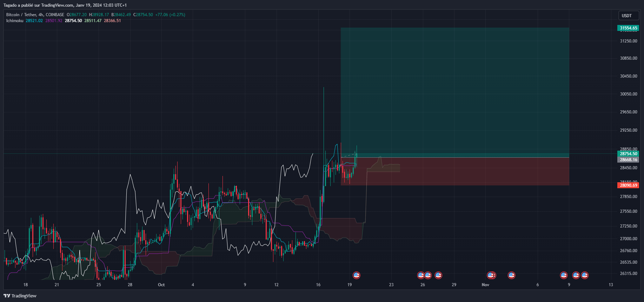Screen dimensions: 644x302
Task: Click the 27000.00 price axis label
Action: pyautogui.click(x=629, y=239)
